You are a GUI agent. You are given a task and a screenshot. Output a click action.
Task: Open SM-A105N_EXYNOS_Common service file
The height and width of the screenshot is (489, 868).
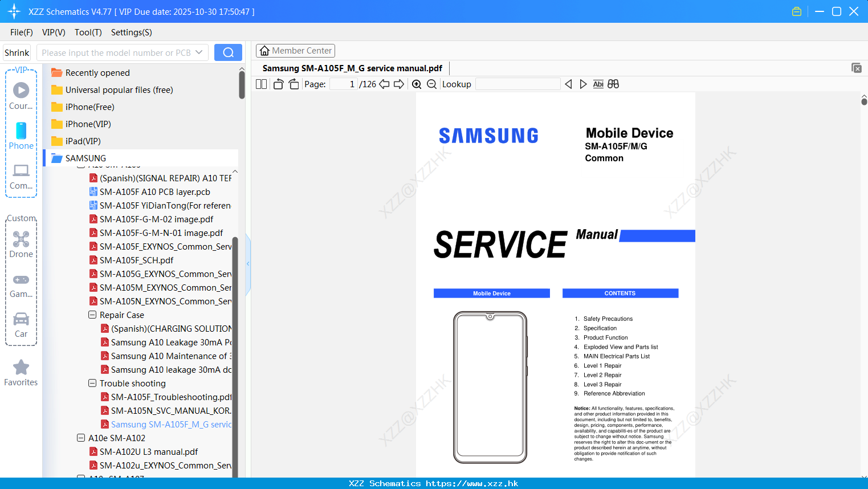(x=166, y=301)
